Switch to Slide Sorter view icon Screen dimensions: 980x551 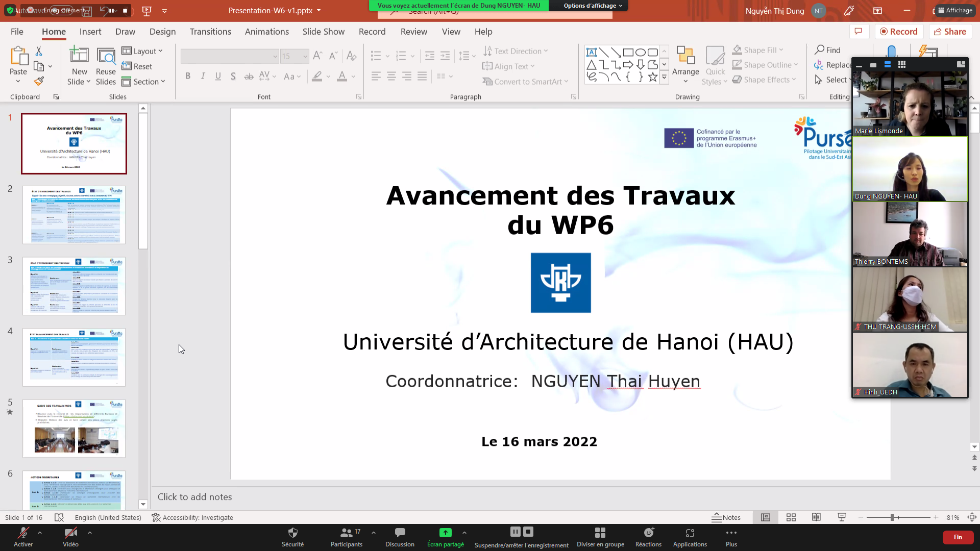click(791, 517)
